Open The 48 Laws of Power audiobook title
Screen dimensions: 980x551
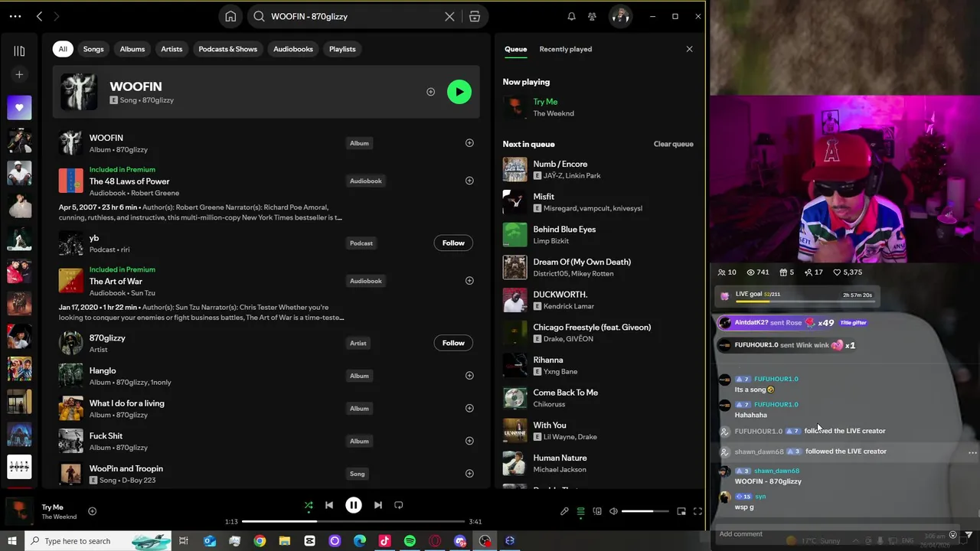pyautogui.click(x=129, y=181)
